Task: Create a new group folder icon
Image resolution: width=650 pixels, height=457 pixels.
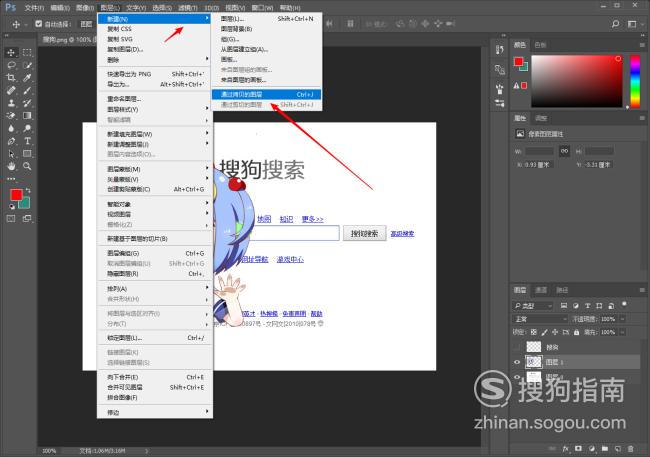Action: click(x=605, y=449)
